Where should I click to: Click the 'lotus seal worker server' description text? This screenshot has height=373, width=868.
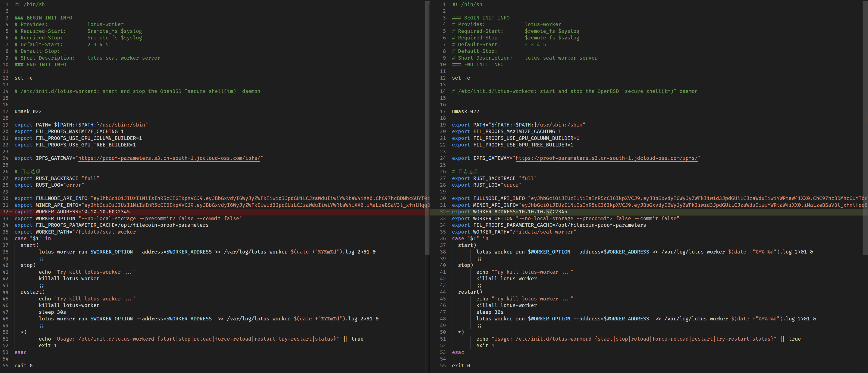tap(124, 58)
